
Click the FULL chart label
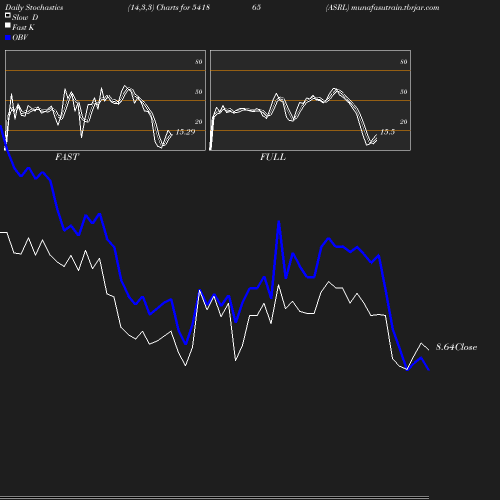click(x=273, y=157)
